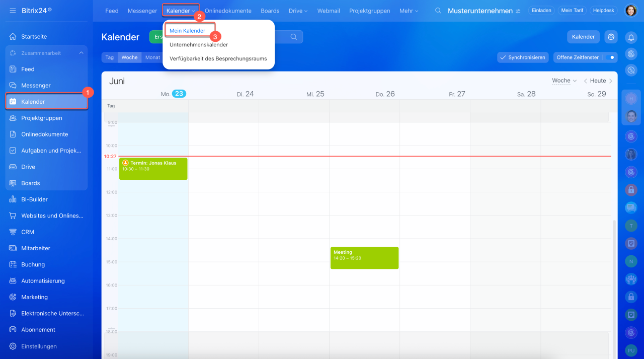Click the calendar search magnifier icon
Image resolution: width=644 pixels, height=359 pixels.
point(293,37)
